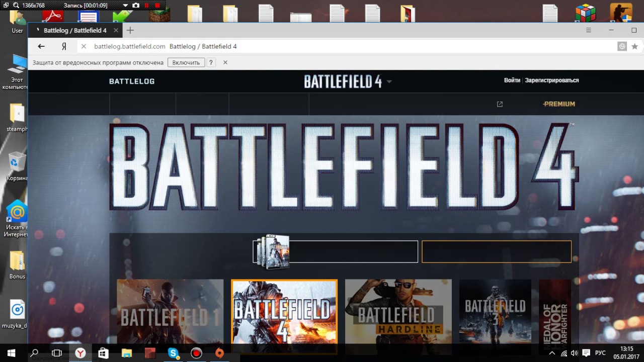Select the Counter-Strike desktop icon
This screenshot has height=362, width=644.
pyautogui.click(x=621, y=13)
